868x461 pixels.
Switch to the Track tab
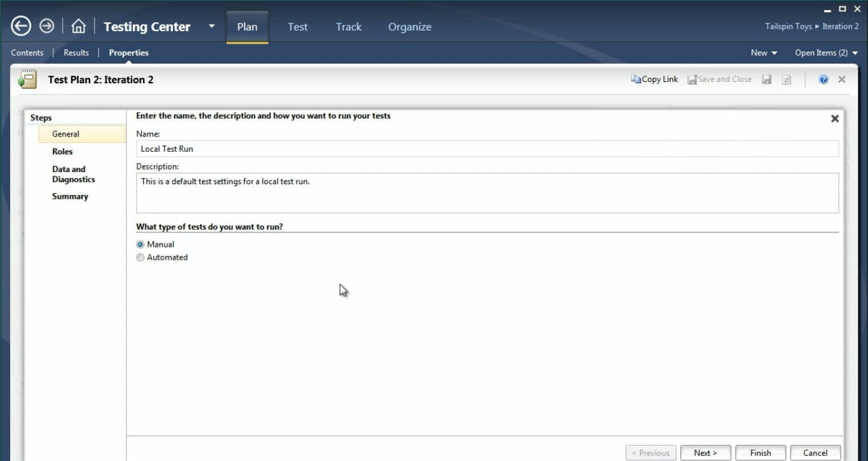(348, 27)
